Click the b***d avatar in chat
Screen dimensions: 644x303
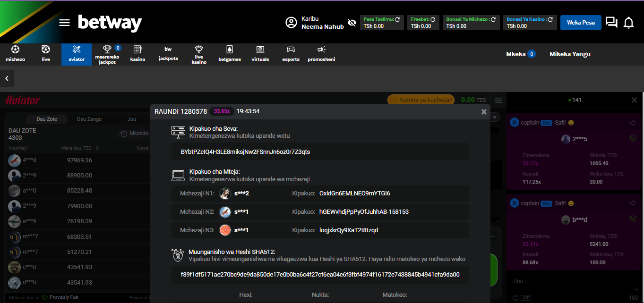[x=566, y=220]
